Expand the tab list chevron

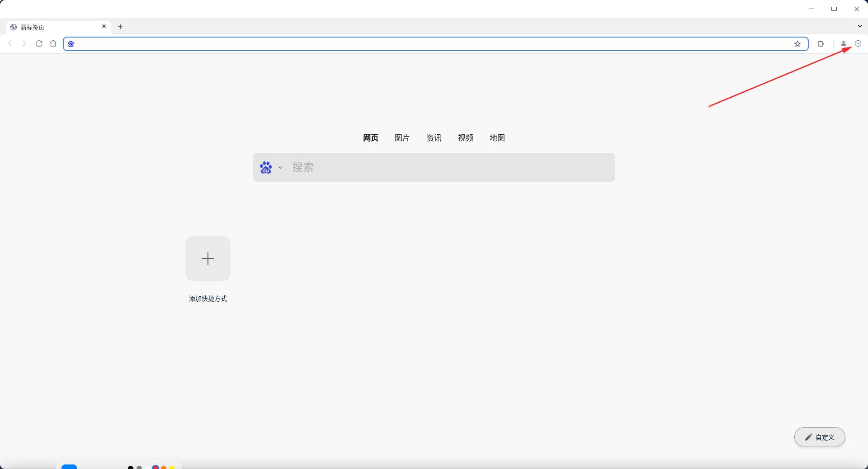(859, 27)
